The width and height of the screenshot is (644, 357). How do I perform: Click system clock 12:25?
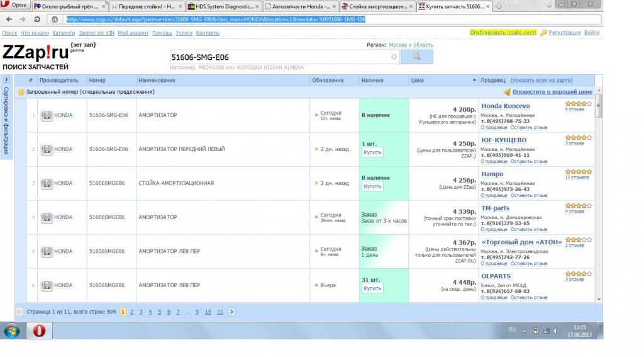pyautogui.click(x=579, y=327)
